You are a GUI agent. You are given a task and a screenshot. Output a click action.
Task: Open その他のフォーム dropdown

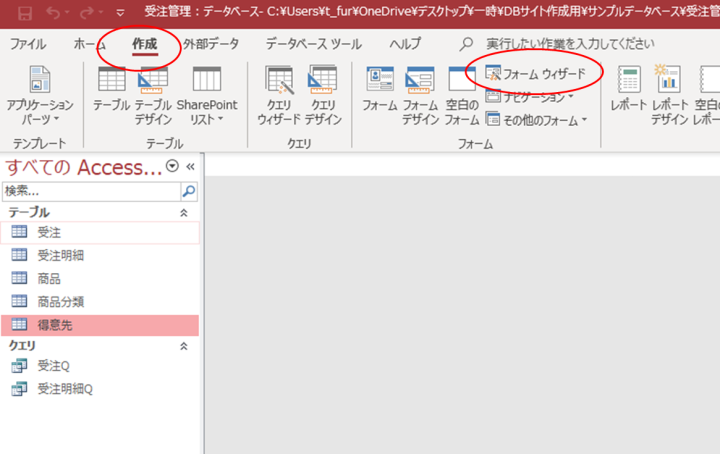click(x=536, y=119)
